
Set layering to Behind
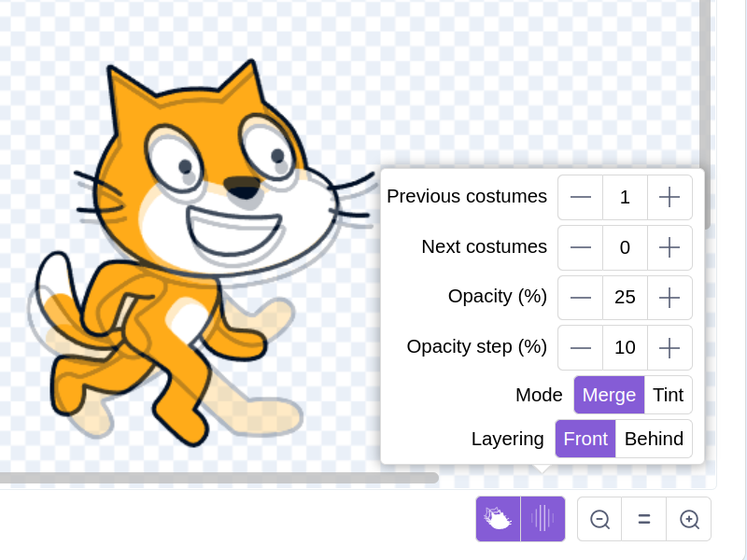click(x=654, y=439)
